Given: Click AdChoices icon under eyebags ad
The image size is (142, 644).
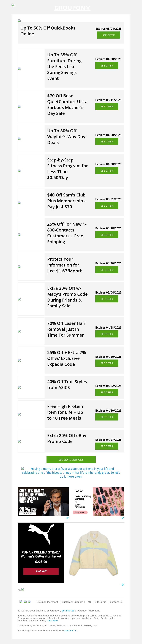Looking at the screenshot, I should coord(68,518).
